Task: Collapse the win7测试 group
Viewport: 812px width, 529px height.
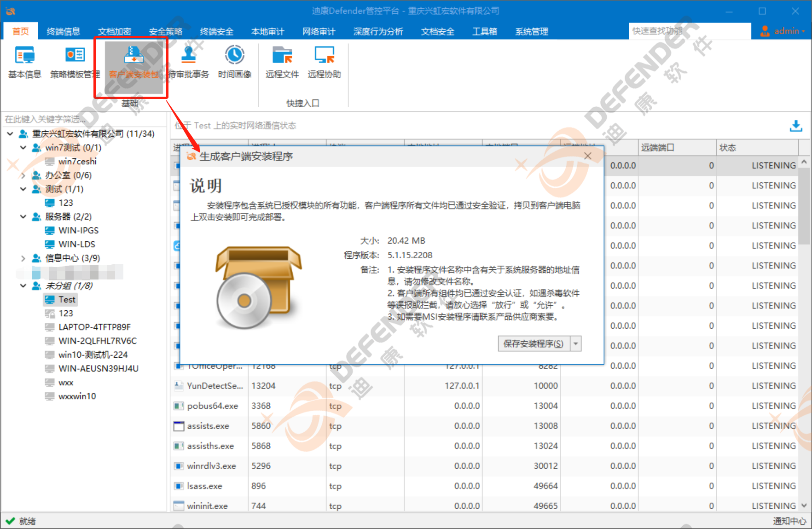Action: coord(23,148)
